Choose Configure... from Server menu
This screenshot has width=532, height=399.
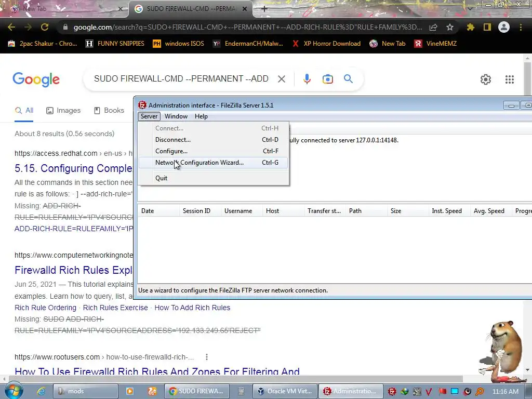213,151
